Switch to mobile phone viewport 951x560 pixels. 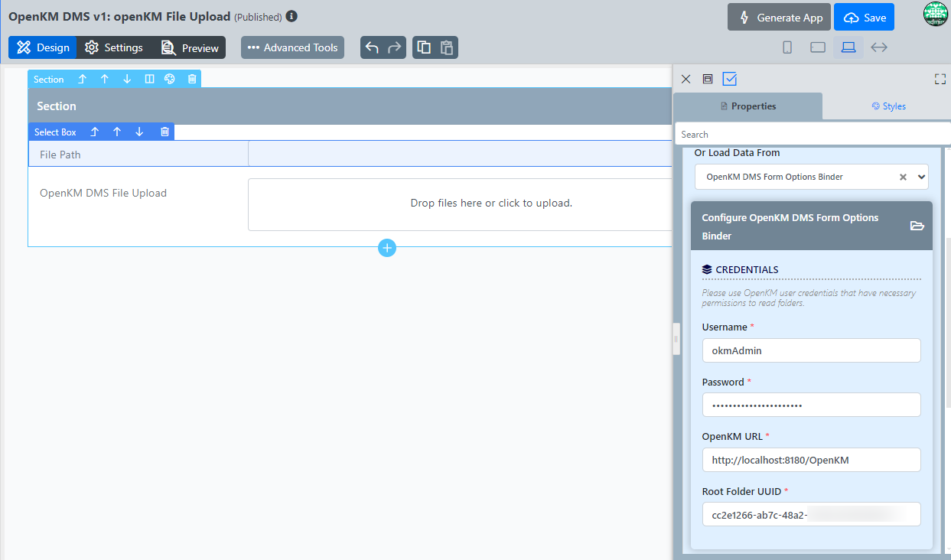click(787, 47)
